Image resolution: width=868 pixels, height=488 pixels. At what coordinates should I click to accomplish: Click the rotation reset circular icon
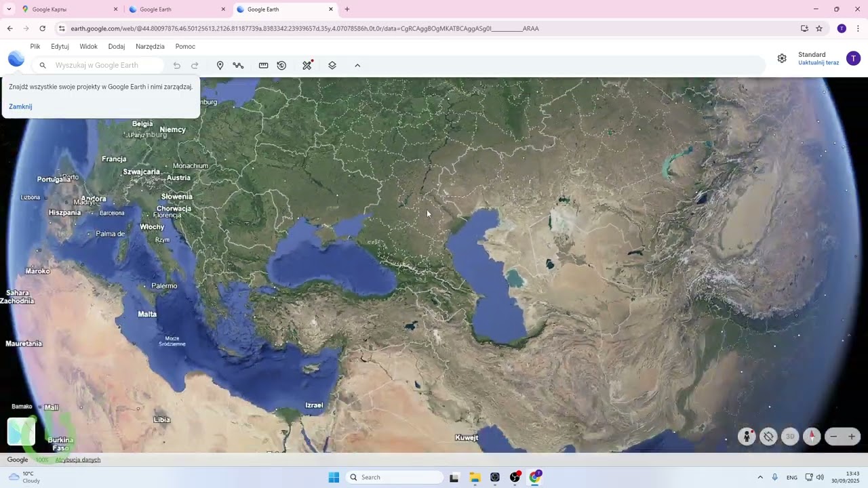[x=768, y=436]
